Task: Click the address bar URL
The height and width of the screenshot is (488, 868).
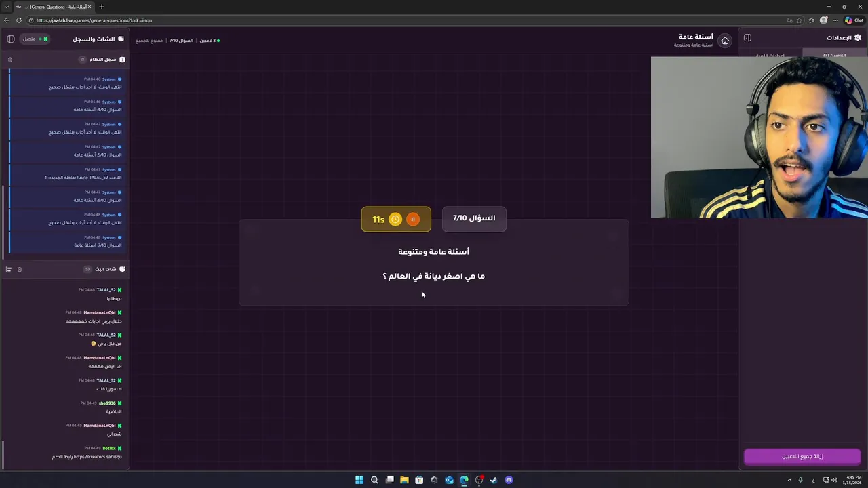Action: tap(94, 20)
